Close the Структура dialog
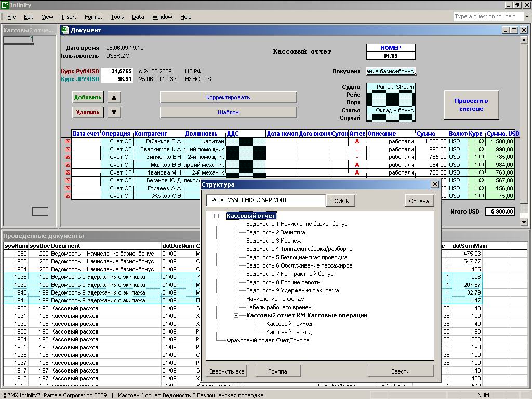This screenshot has height=399, width=532. 435,184
